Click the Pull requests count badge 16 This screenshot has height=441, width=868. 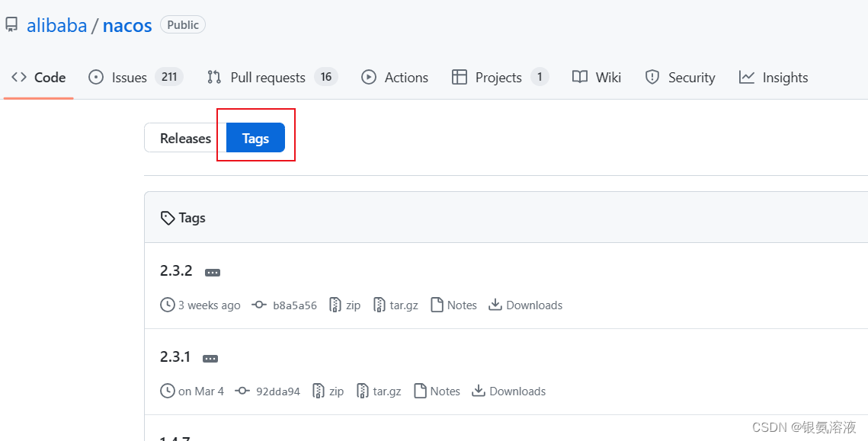(x=326, y=77)
